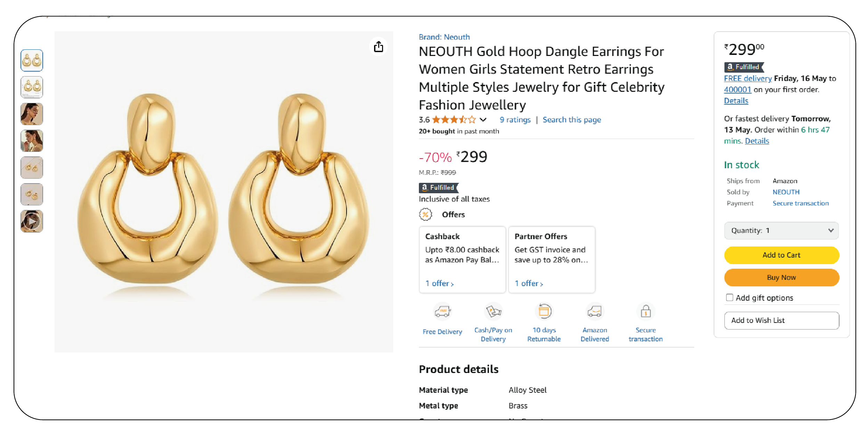Click the share icon on product image

pyautogui.click(x=378, y=47)
